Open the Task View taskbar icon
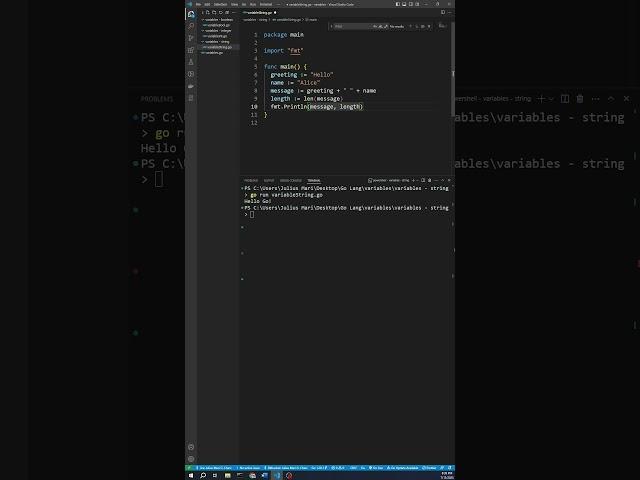The width and height of the screenshot is (640, 480). coord(215,476)
